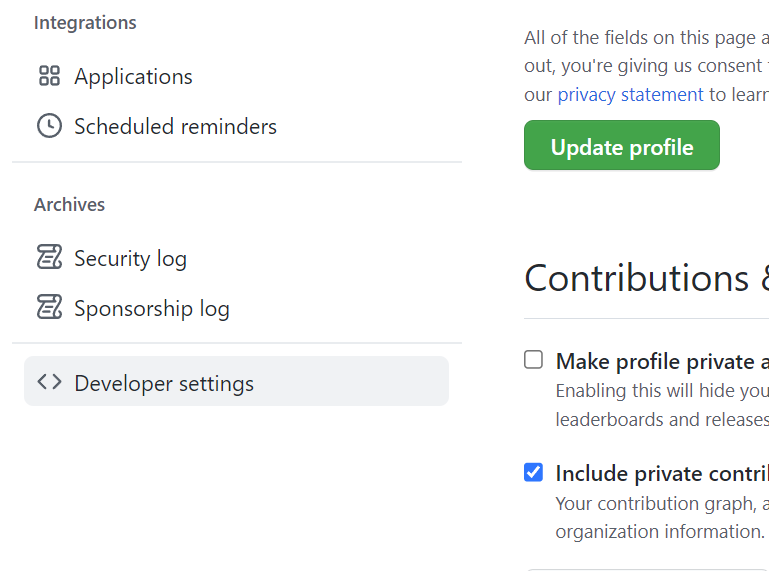The width and height of the screenshot is (769, 571).
Task: Open the privacy statement link
Action: (630, 95)
